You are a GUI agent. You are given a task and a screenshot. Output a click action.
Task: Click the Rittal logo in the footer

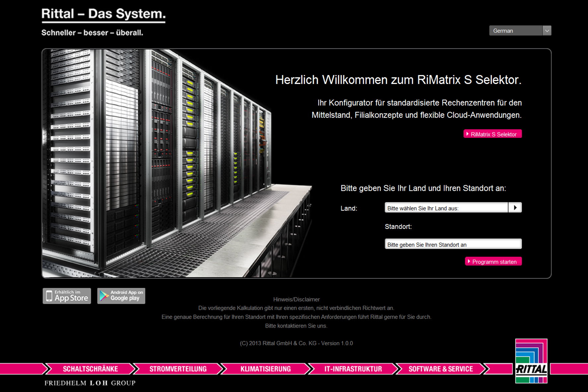[x=531, y=361]
